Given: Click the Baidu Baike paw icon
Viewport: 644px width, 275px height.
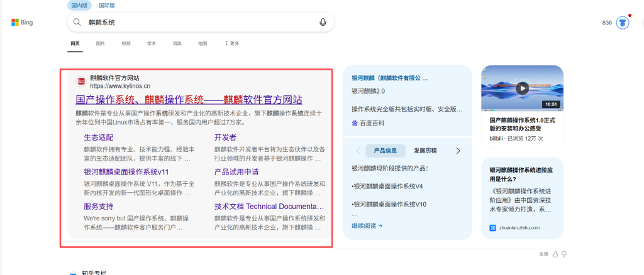Looking at the screenshot, I should coord(355,124).
